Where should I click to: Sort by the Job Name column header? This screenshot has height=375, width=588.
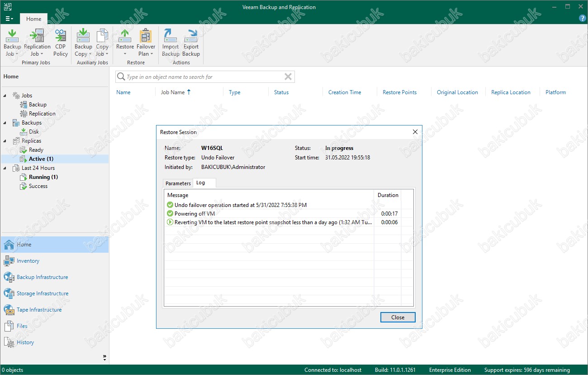[173, 92]
